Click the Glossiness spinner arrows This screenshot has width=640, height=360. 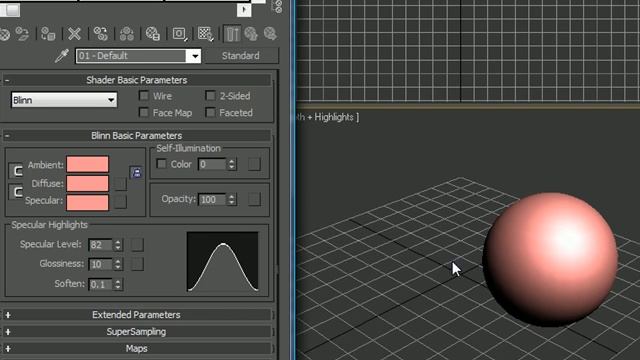[118, 264]
